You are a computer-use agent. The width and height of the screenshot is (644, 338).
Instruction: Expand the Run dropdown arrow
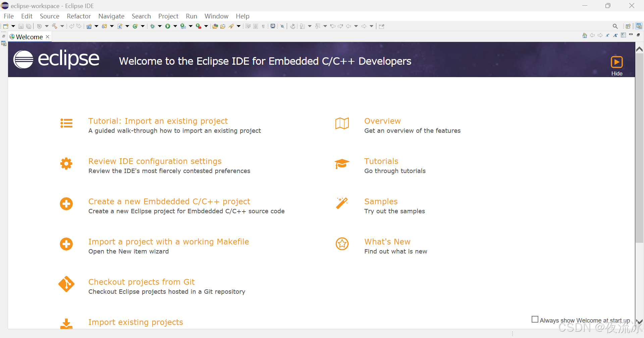175,26
